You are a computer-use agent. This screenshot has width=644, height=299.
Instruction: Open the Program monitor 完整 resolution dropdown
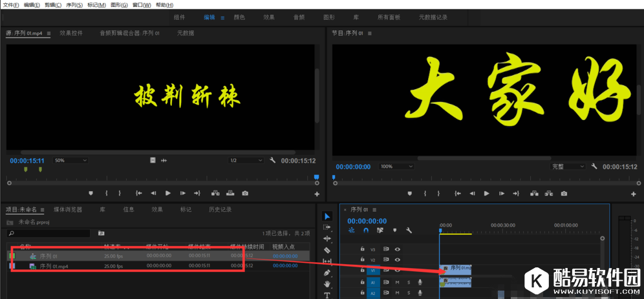click(568, 166)
